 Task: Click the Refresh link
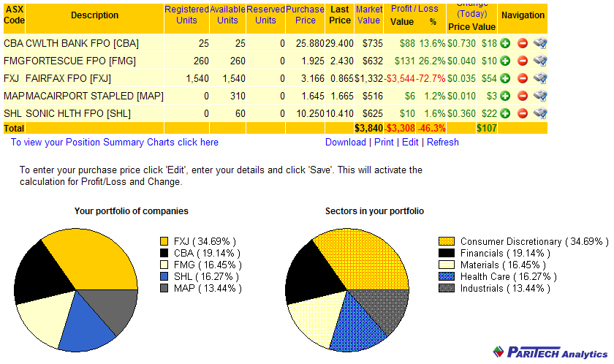coord(442,142)
